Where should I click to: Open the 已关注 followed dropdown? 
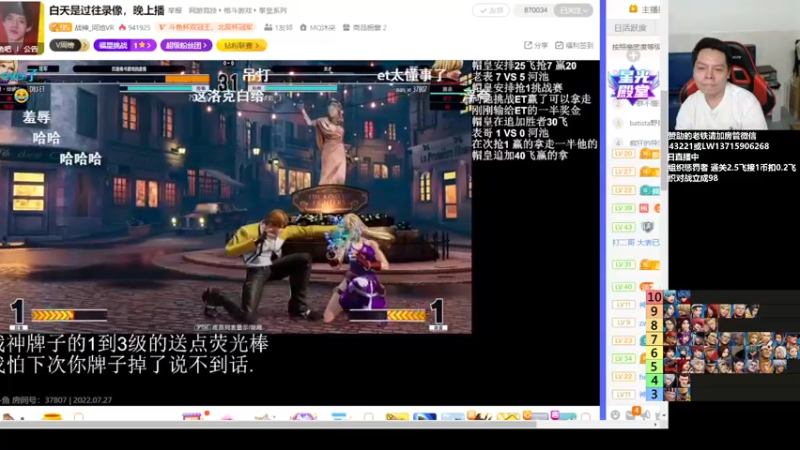tap(573, 10)
